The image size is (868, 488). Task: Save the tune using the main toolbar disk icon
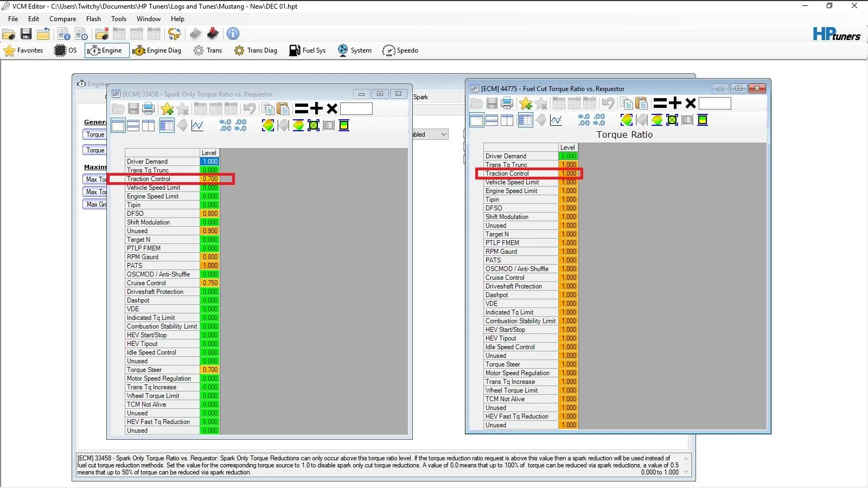pos(26,34)
